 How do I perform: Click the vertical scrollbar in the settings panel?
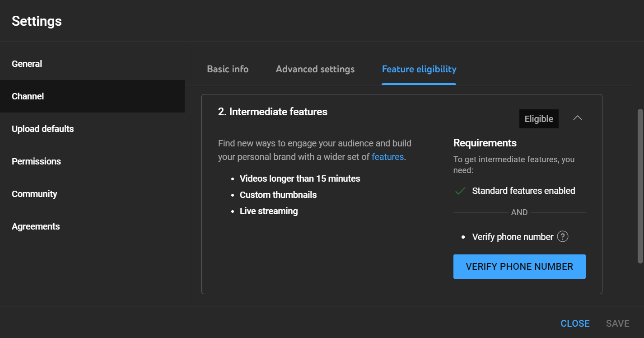(x=639, y=185)
